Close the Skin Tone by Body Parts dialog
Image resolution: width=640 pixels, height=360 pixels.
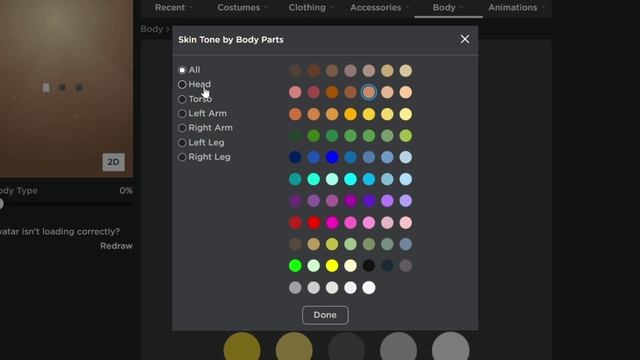click(x=464, y=39)
